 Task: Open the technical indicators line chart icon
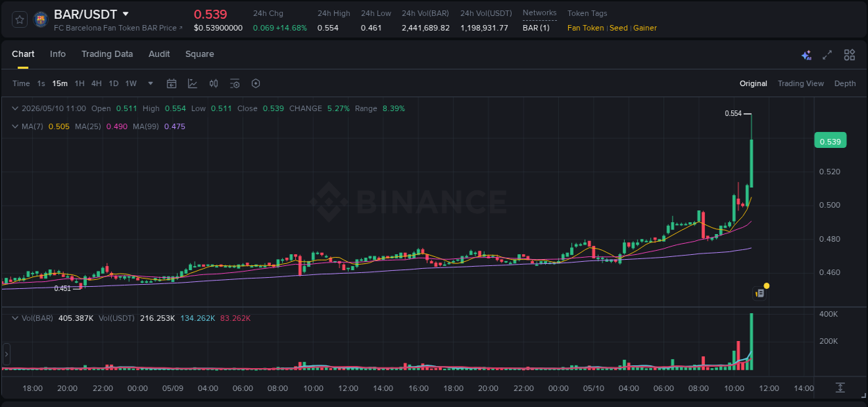192,83
